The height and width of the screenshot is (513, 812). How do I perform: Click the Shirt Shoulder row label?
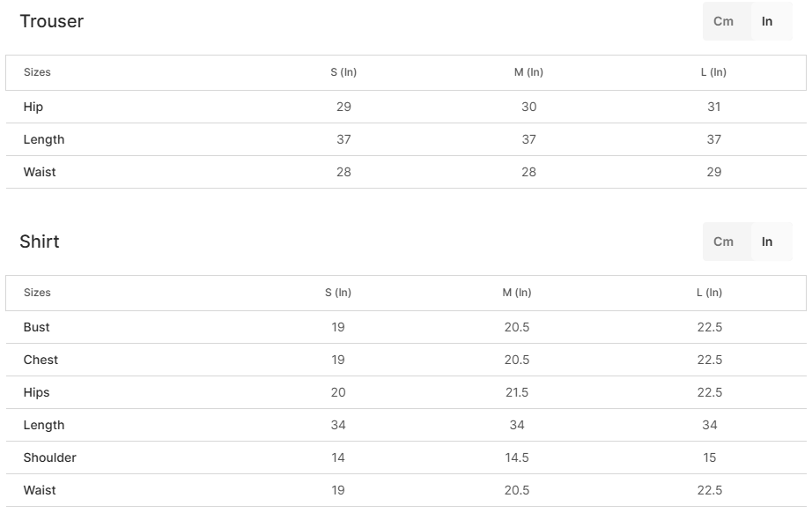tap(50, 457)
